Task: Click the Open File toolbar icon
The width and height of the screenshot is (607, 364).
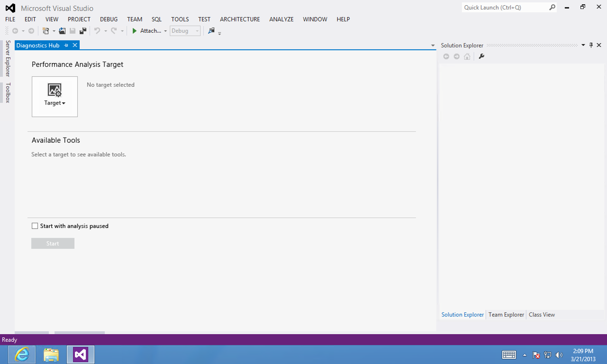Action: click(62, 31)
